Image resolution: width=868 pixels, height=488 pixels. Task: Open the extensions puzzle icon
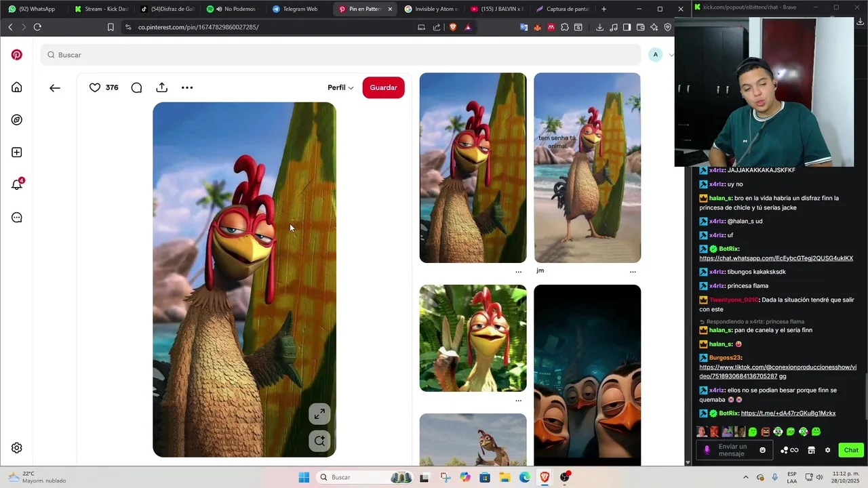coord(565,27)
